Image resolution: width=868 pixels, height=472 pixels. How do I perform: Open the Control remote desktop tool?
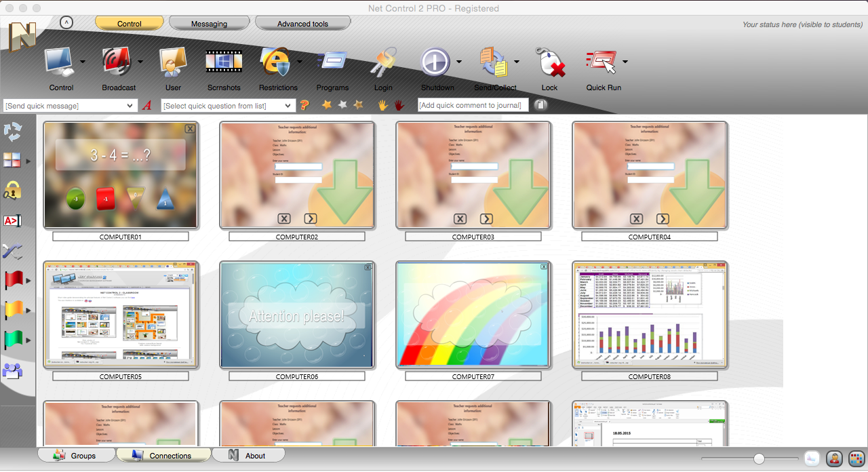click(x=60, y=62)
